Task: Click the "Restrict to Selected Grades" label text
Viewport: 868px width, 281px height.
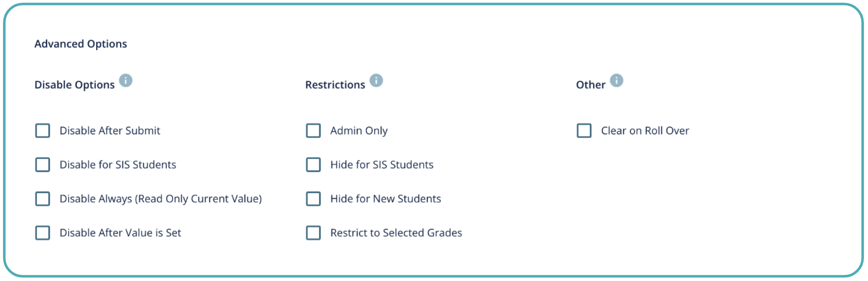Action: coord(396,233)
